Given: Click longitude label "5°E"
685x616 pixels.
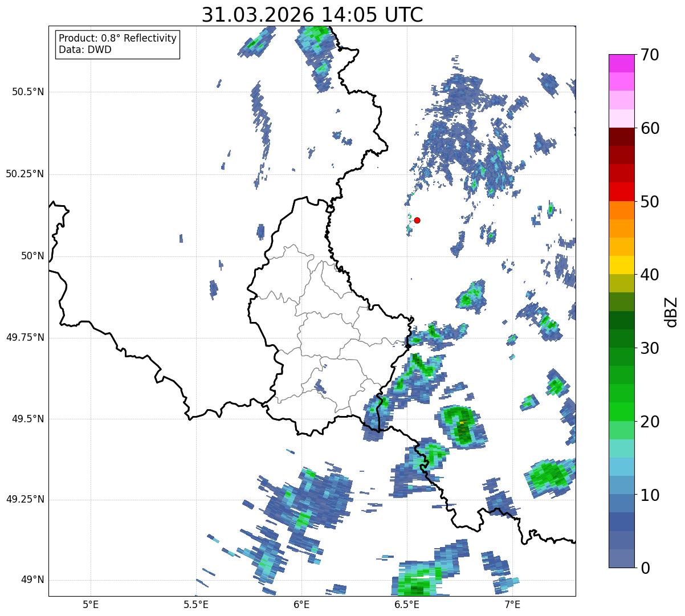Looking at the screenshot, I should coord(91,604).
